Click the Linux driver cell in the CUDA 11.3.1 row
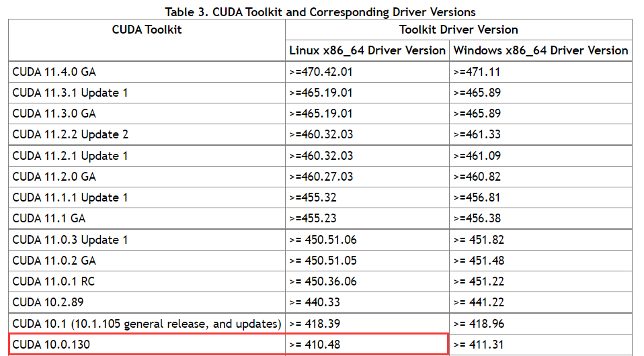The width and height of the screenshot is (644, 356). tap(367, 93)
